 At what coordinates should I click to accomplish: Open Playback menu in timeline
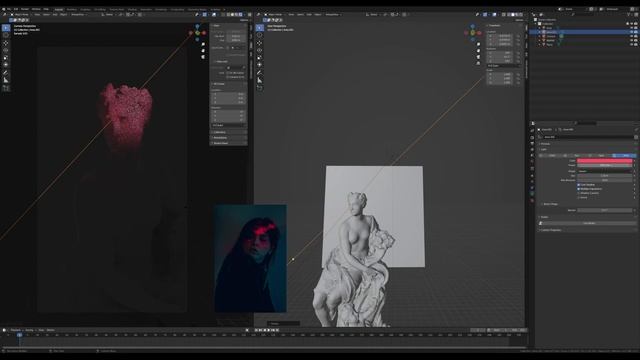[x=16, y=330]
